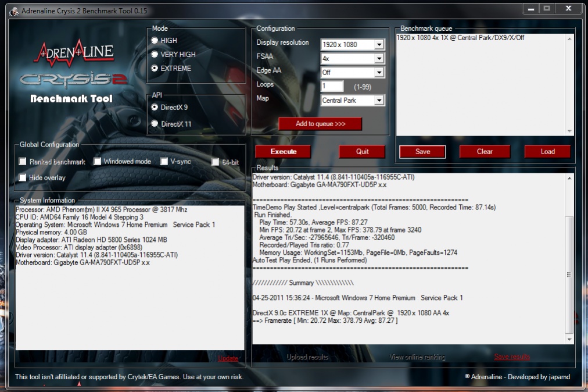Screen dimensions: 588x392
Task: Clear the benchmark queue
Action: tap(485, 152)
